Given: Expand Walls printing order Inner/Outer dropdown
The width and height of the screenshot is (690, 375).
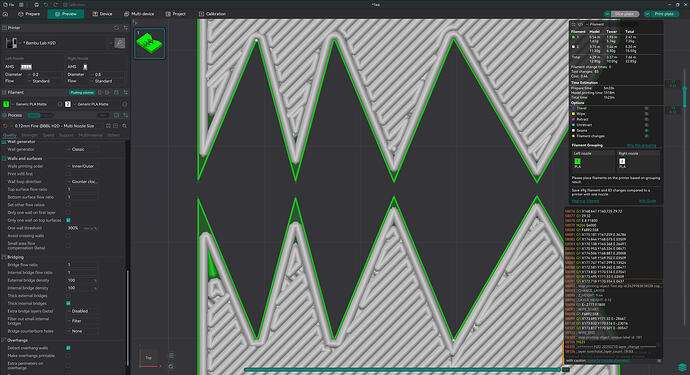Looking at the screenshot, I should pos(83,166).
